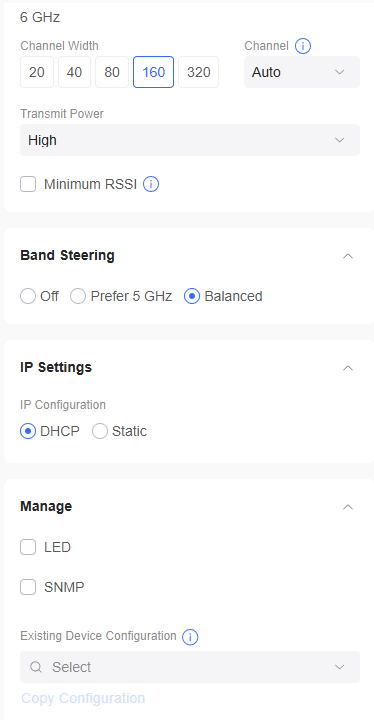Select Balanced band steering

[x=192, y=296]
